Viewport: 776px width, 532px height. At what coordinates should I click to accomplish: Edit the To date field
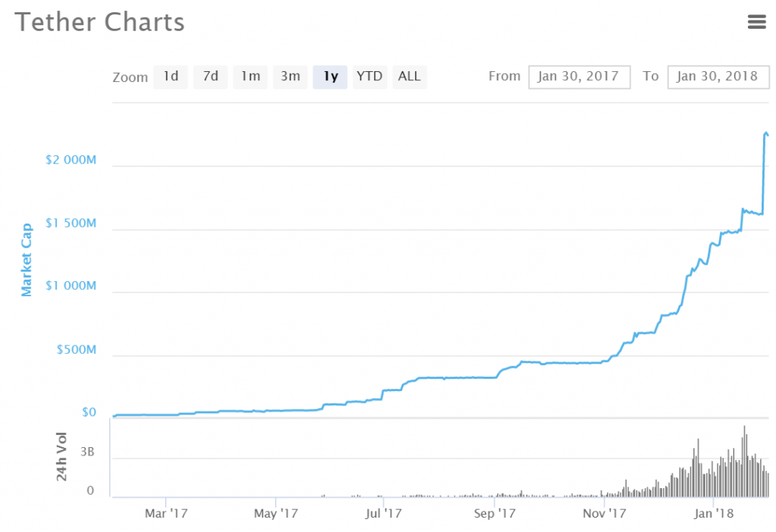[718, 77]
